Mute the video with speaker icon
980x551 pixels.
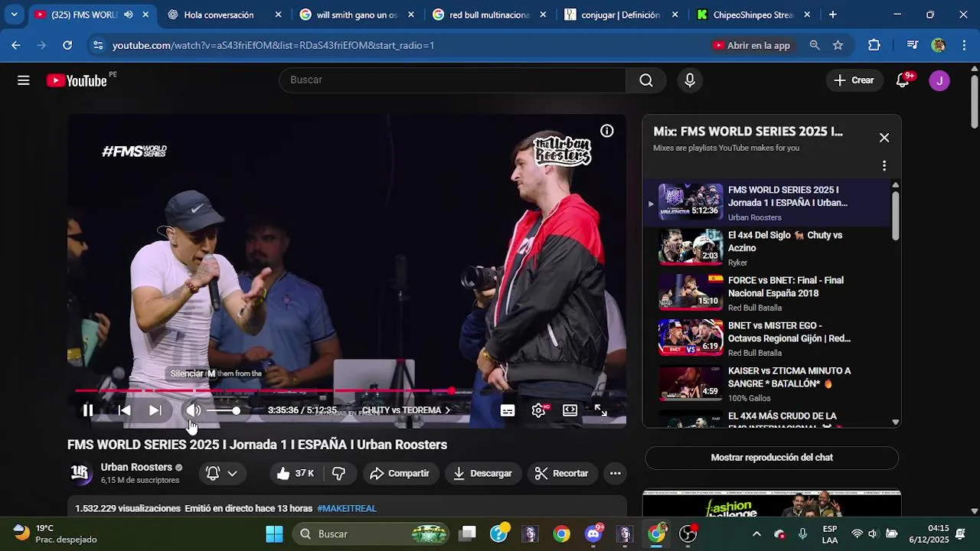point(193,410)
